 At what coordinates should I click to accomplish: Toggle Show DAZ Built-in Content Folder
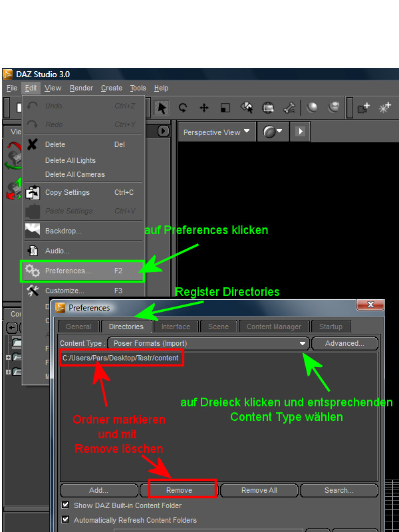point(65,505)
